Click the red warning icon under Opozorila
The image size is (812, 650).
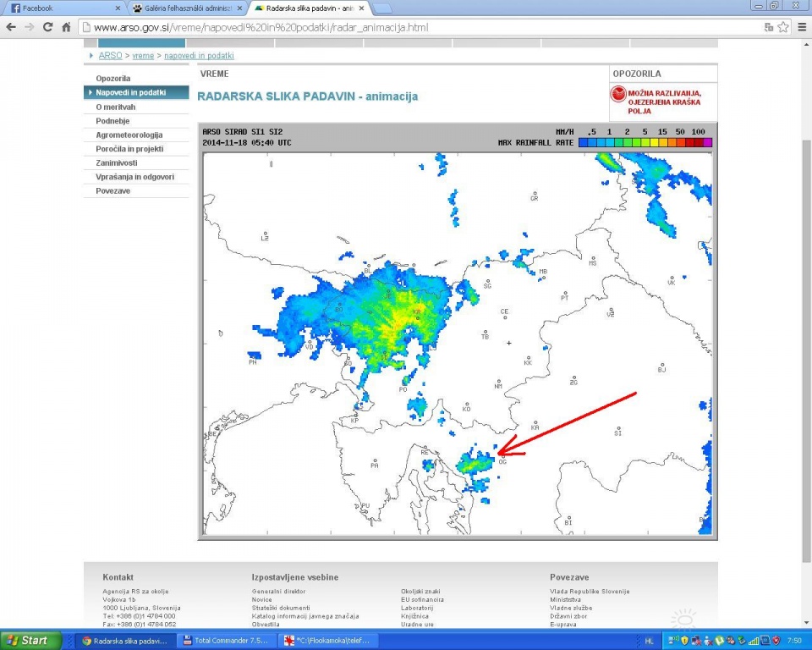click(x=619, y=96)
